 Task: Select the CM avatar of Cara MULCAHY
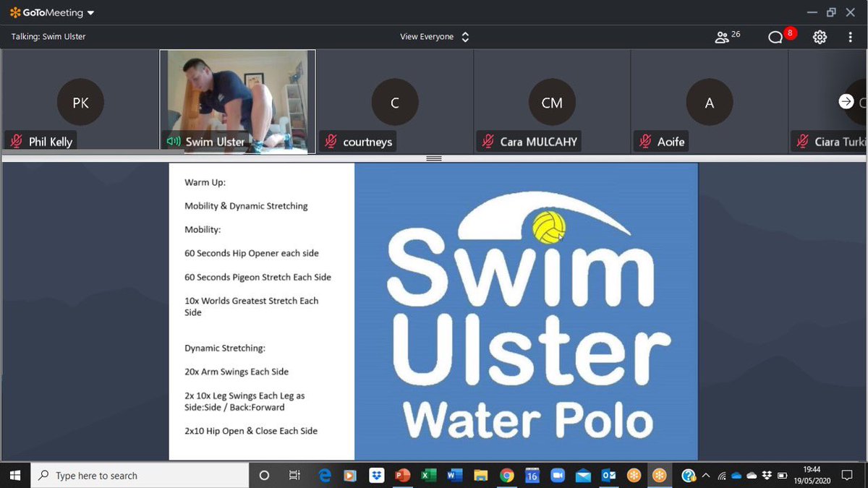point(552,103)
